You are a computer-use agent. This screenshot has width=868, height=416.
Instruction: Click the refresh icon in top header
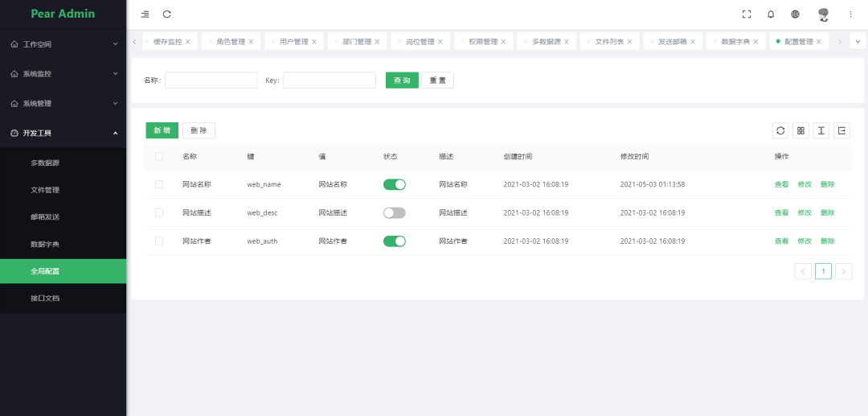click(167, 14)
